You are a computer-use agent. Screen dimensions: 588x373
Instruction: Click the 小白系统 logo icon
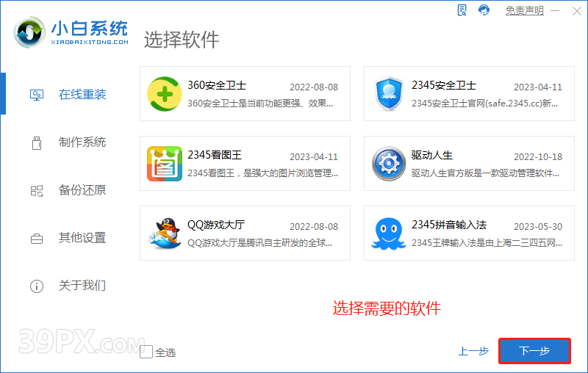31,32
